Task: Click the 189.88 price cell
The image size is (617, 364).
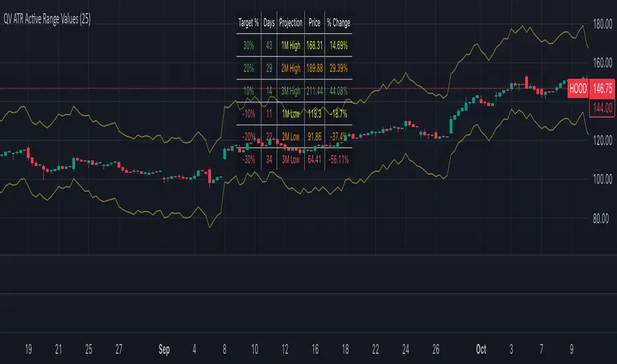Action: pyautogui.click(x=314, y=68)
